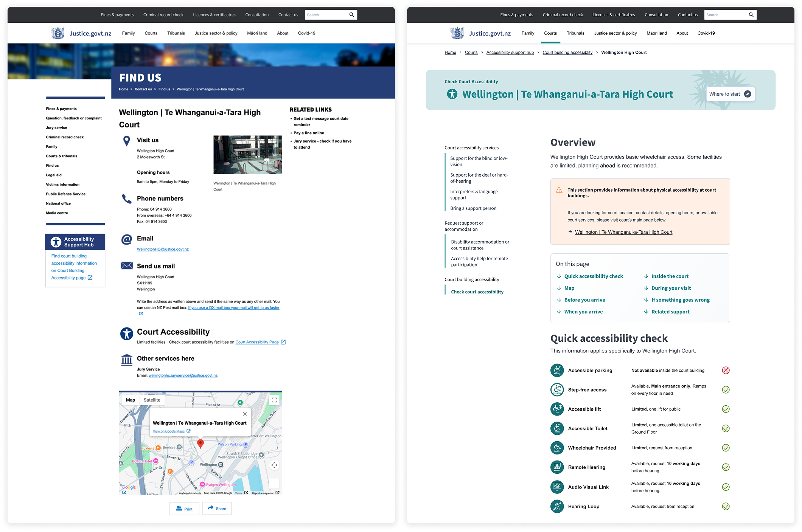Click the Remote Hearing icon
Viewport: 802px width, 532px height.
click(x=557, y=467)
